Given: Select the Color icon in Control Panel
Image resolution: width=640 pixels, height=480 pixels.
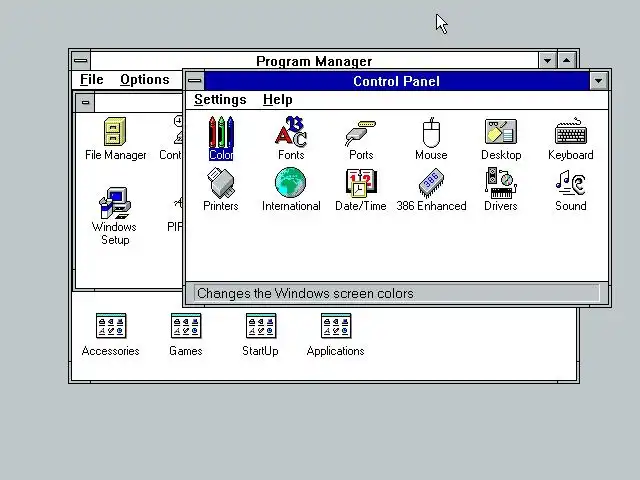Looking at the screenshot, I should (x=221, y=138).
